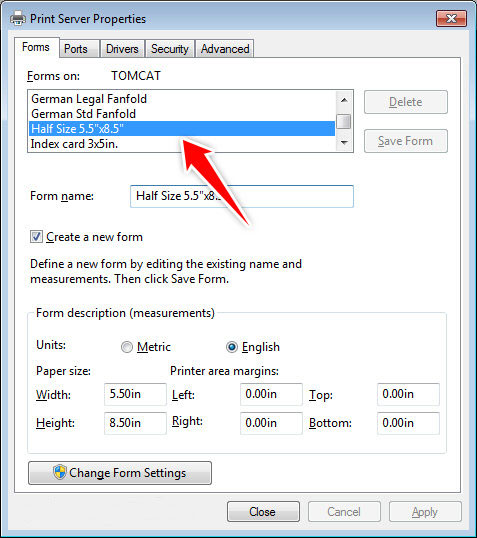Click the forms list scroll down arrow
477x538 pixels.
coord(344,142)
